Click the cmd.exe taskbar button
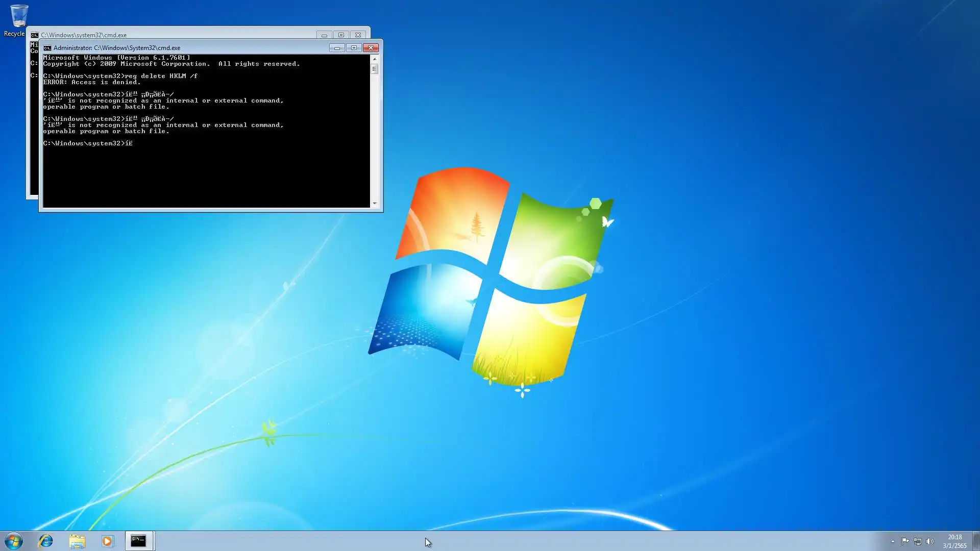Viewport: 980px width, 551px height. click(138, 541)
